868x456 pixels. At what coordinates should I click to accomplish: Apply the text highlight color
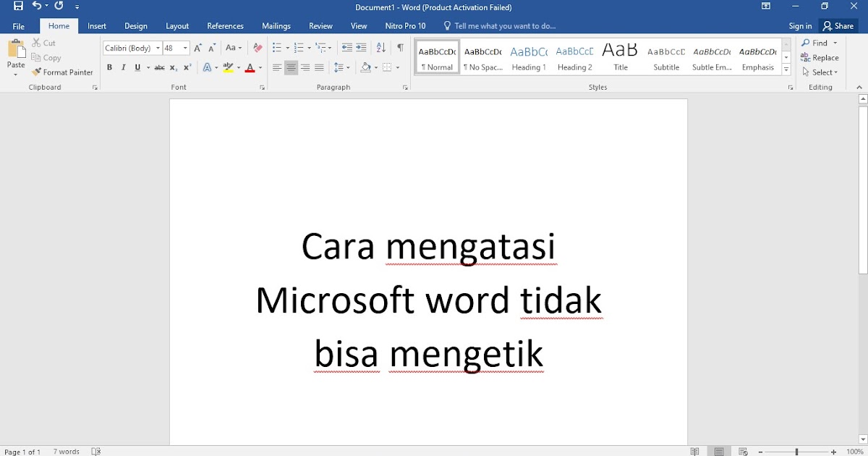pos(229,67)
